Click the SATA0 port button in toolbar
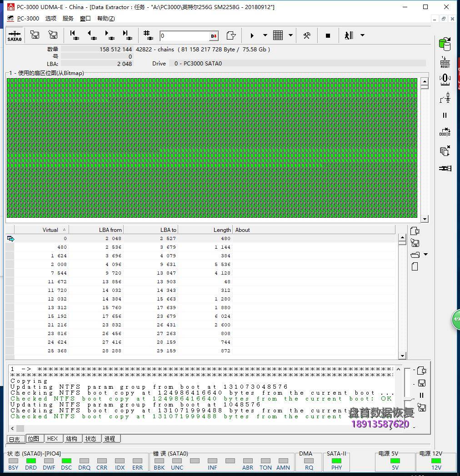The height and width of the screenshot is (476, 460). (15, 35)
